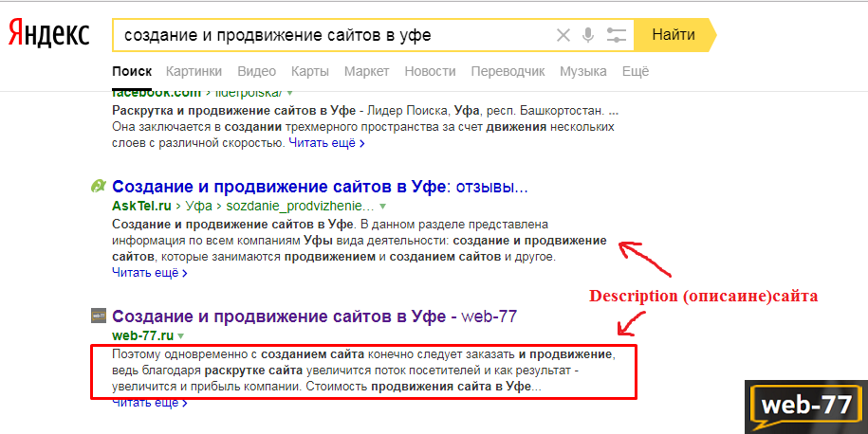Image resolution: width=868 pixels, height=434 pixels.
Task: Clear the search query with the X icon
Action: [x=563, y=35]
